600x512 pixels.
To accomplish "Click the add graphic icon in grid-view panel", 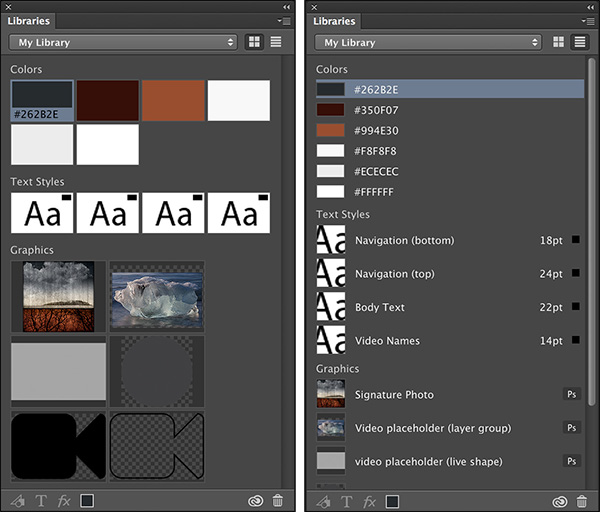I will [x=18, y=500].
